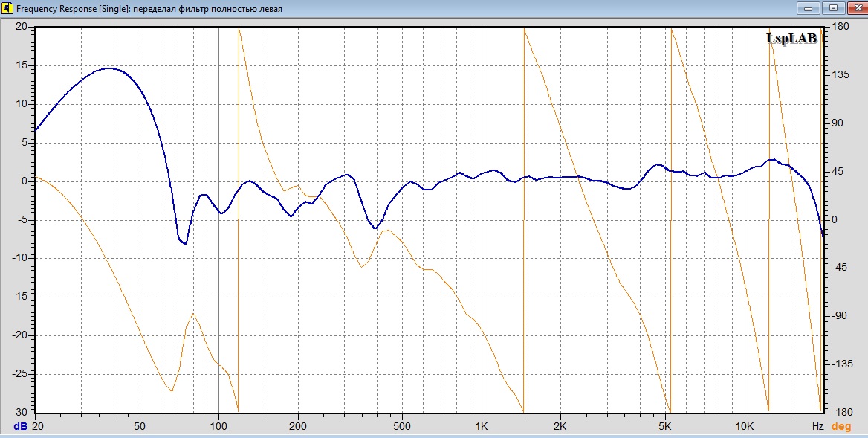The image size is (868, 438).
Task: Pick the 1K frequency axis label
Action: coord(482,427)
